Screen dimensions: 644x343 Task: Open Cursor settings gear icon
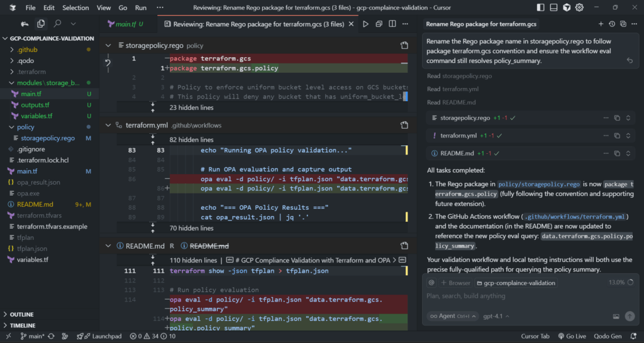point(579,8)
